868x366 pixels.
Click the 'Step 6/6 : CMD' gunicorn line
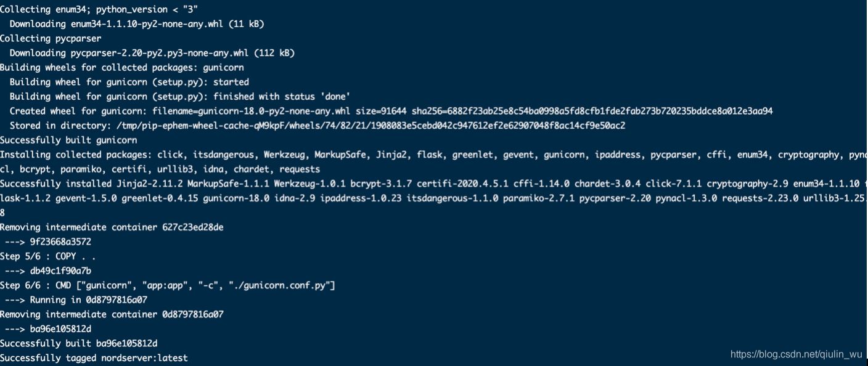pos(167,285)
